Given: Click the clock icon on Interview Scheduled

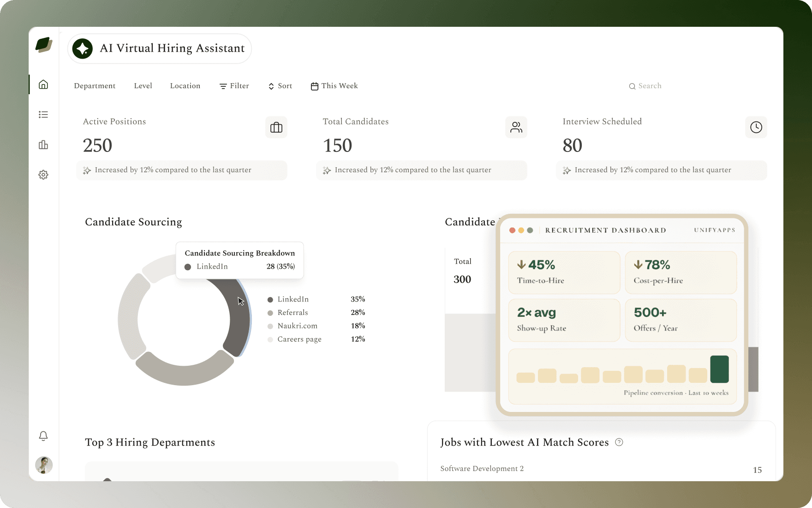Looking at the screenshot, I should coord(756,127).
